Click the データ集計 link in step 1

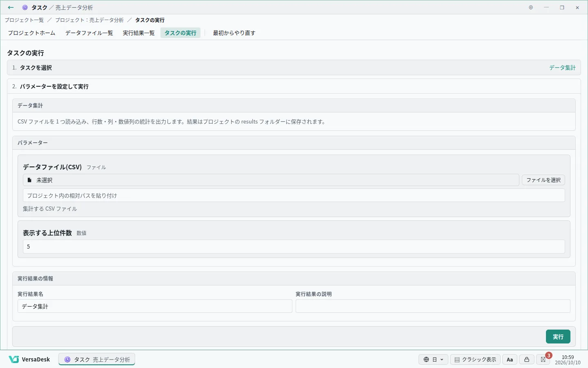click(562, 67)
